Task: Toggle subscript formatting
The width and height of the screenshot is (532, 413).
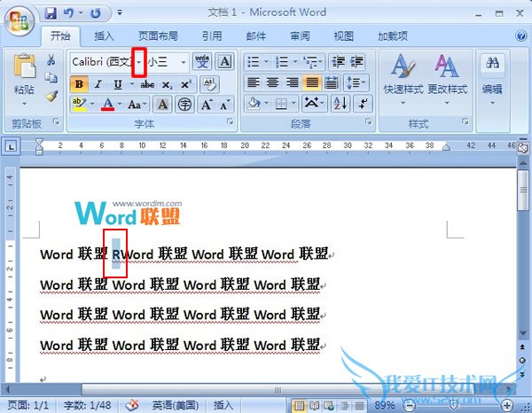Action: pos(167,85)
